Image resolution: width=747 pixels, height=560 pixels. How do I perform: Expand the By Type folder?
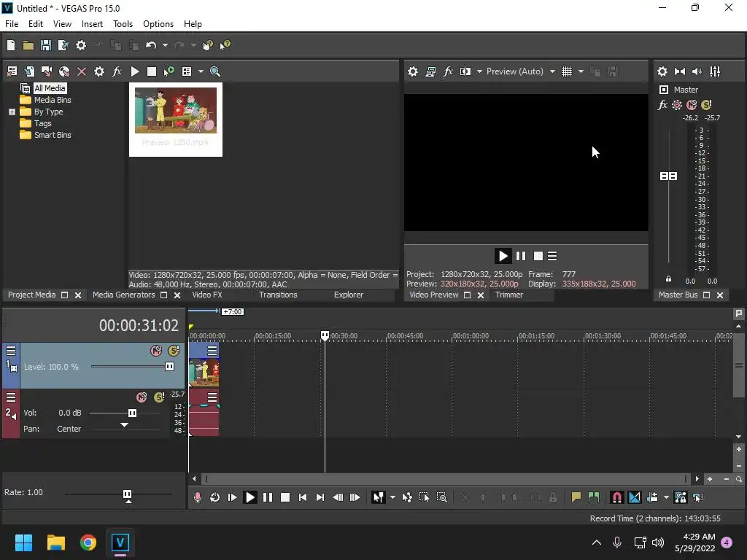(x=12, y=112)
